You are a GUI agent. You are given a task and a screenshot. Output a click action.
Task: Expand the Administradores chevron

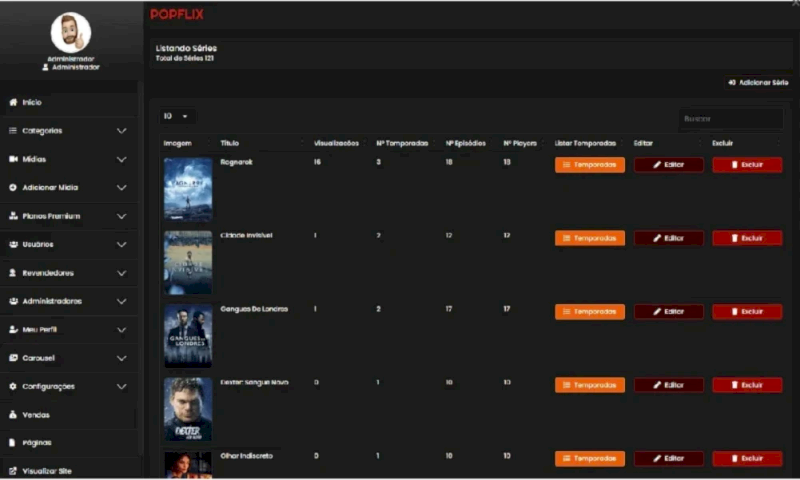121,301
